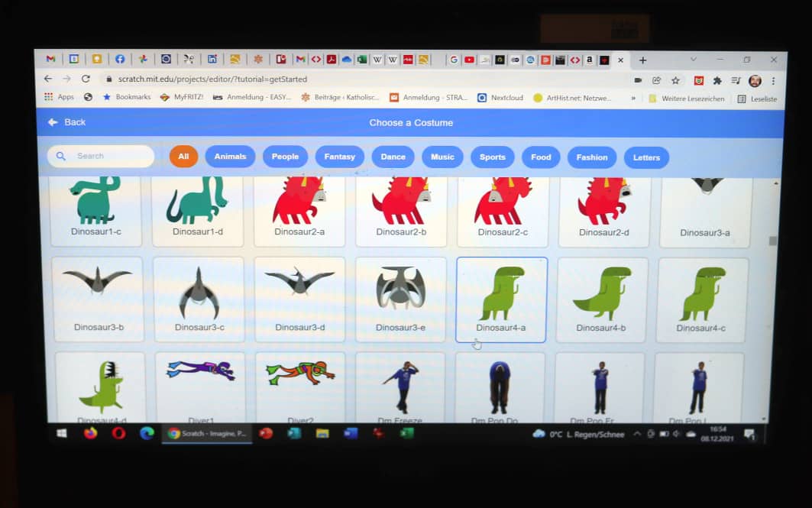Open the Bookmarks folder in bookmarks bar
This screenshot has width=812, height=508.
pyautogui.click(x=127, y=97)
